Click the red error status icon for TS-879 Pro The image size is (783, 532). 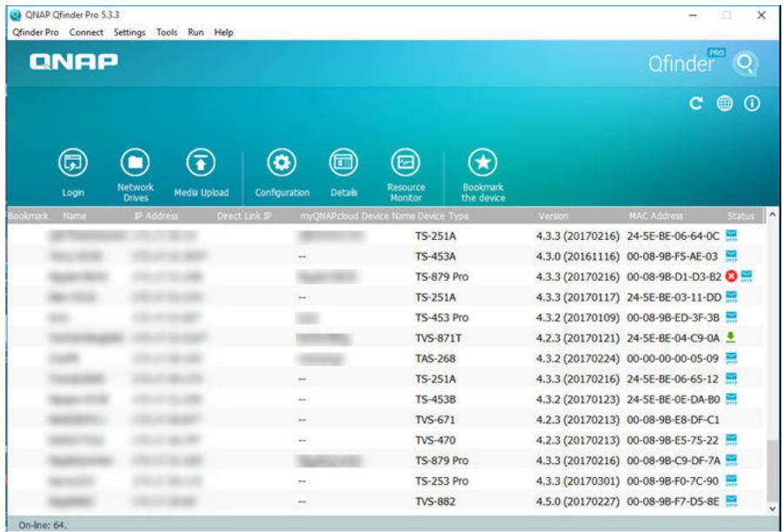[x=732, y=276]
